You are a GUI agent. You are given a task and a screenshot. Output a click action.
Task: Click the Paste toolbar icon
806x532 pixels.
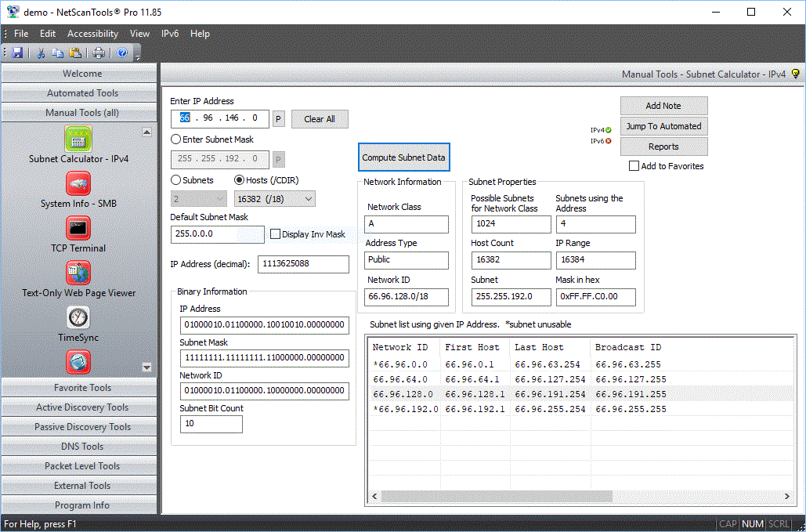[x=74, y=52]
